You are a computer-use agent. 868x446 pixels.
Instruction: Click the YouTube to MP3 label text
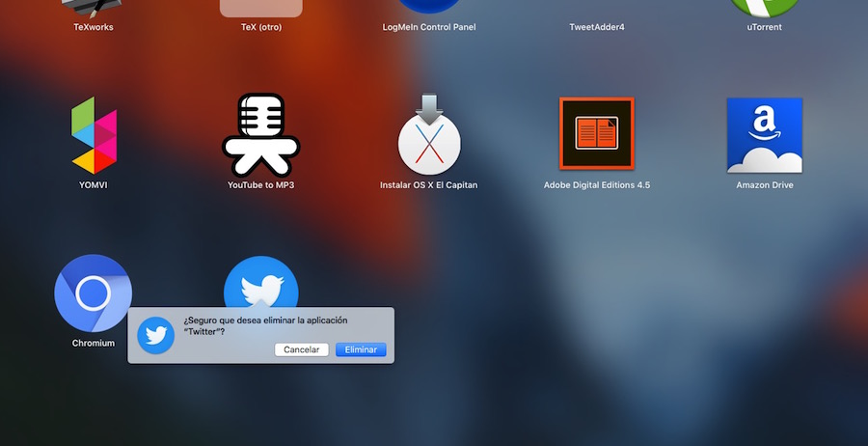(260, 184)
